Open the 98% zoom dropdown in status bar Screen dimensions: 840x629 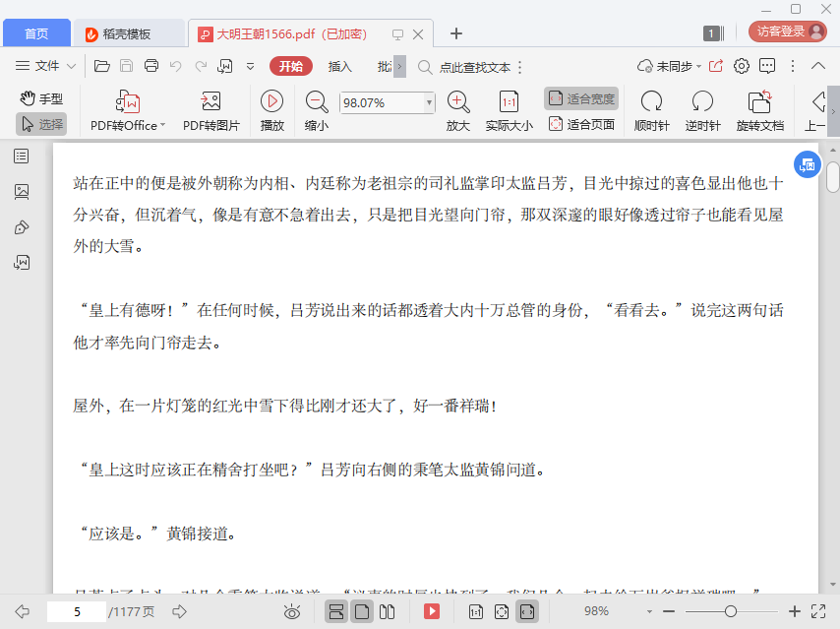tap(649, 611)
